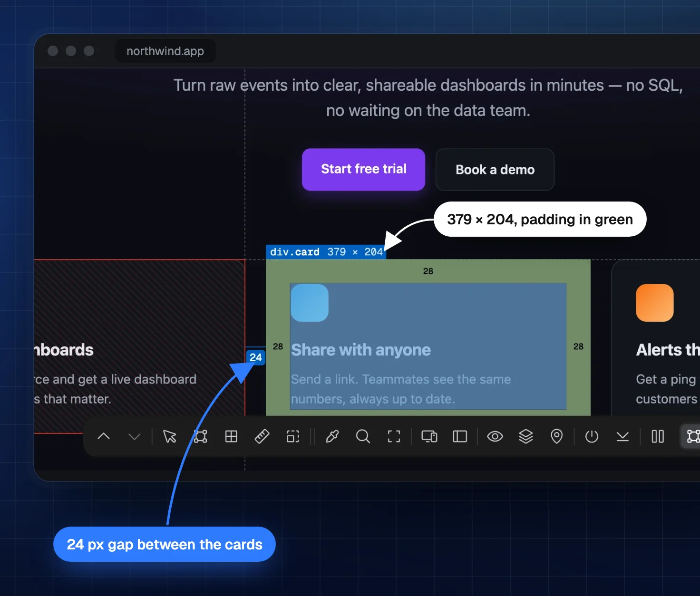The height and width of the screenshot is (596, 700).
Task: Click the blue Share with anyone card icon
Action: (x=310, y=303)
